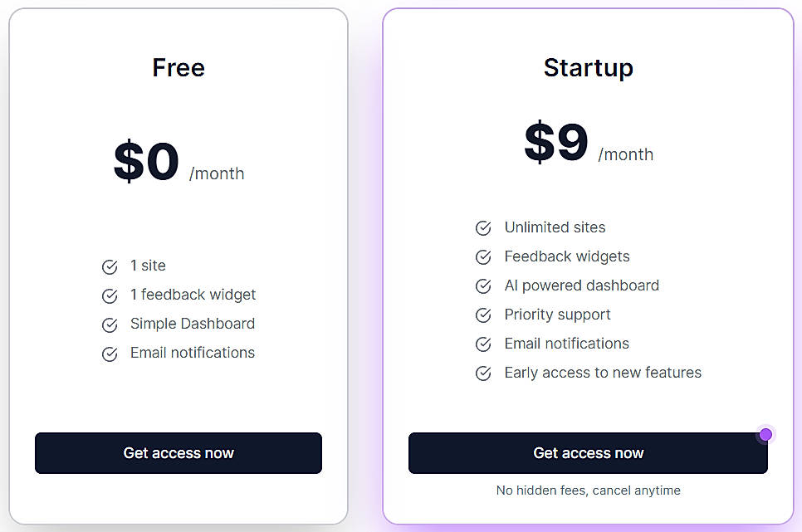802x532 pixels.
Task: Click the 'Free' plan heading
Action: (178, 67)
